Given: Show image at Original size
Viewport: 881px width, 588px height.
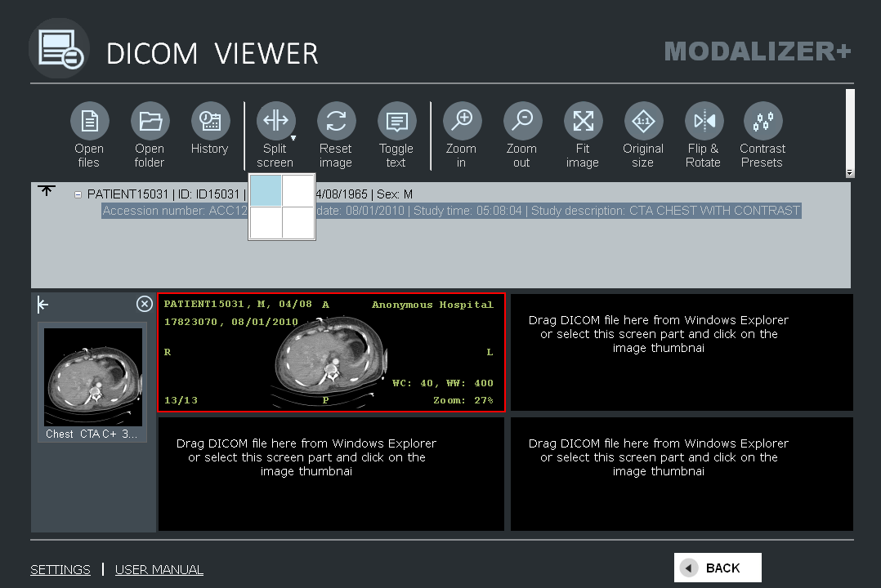Looking at the screenshot, I should (x=643, y=122).
